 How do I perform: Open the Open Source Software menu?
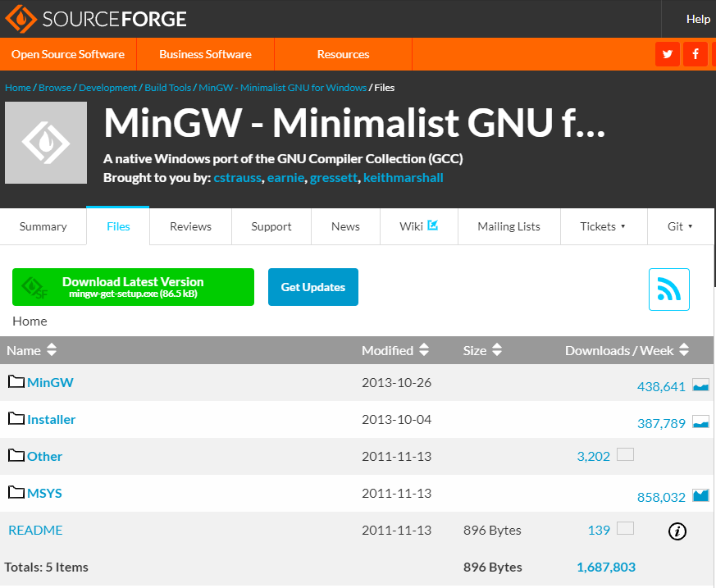click(x=68, y=54)
